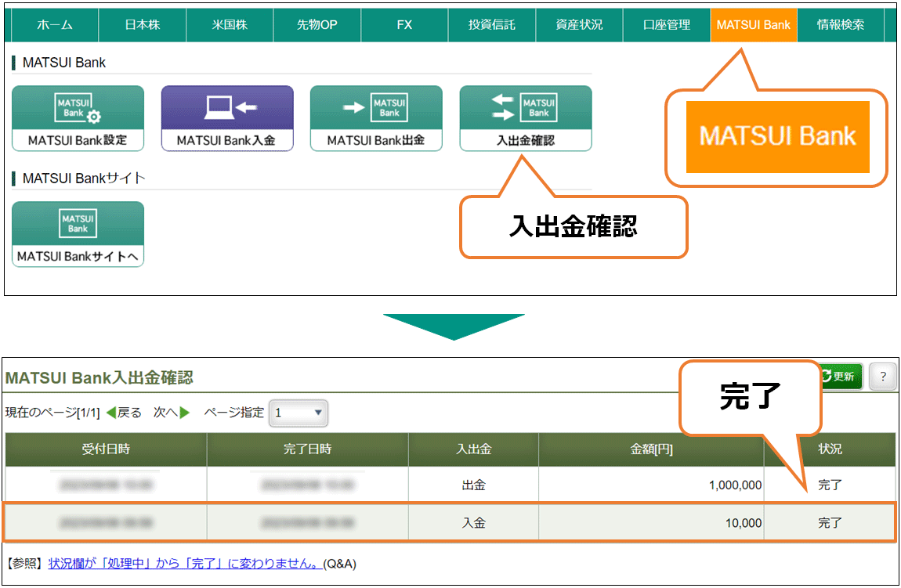
Task: Open the MATSUI Bank設定 icon tile
Action: pos(78,118)
